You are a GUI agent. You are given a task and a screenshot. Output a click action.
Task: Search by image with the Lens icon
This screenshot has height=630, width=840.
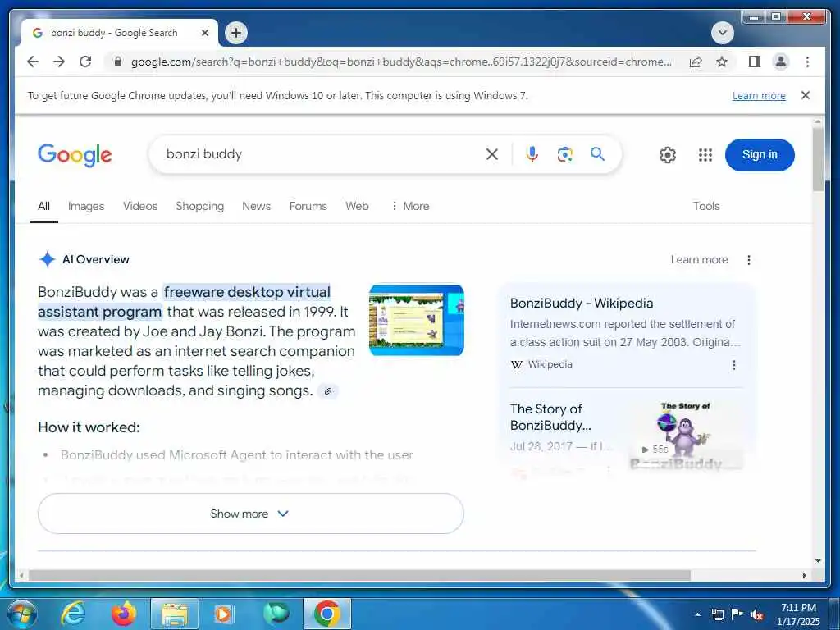click(564, 154)
